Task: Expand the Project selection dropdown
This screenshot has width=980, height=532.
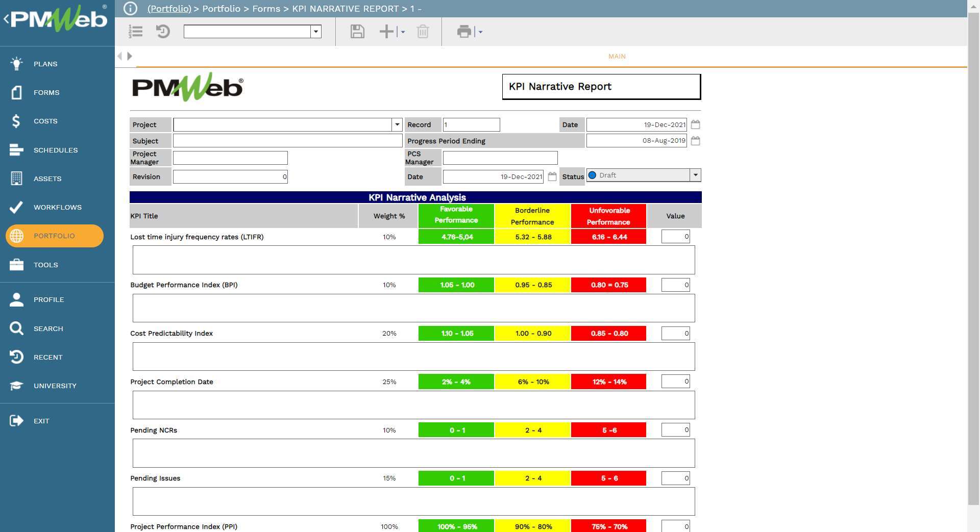Action: click(397, 124)
